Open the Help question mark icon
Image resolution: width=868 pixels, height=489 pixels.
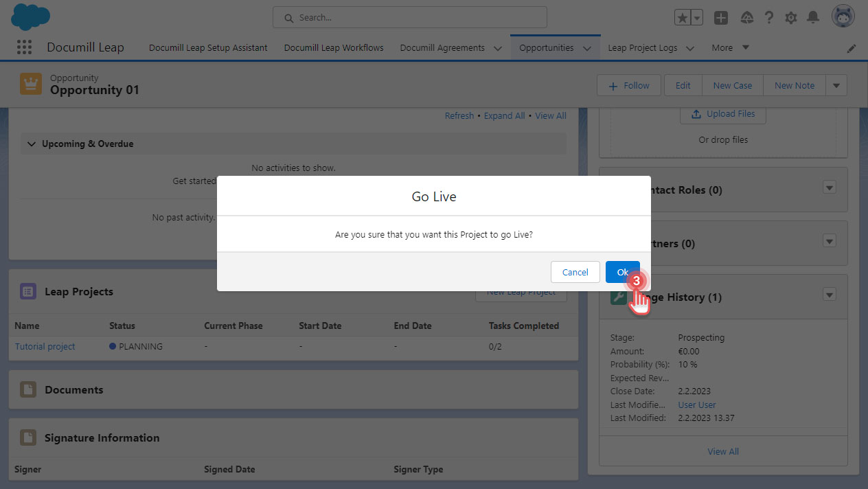pyautogui.click(x=768, y=17)
